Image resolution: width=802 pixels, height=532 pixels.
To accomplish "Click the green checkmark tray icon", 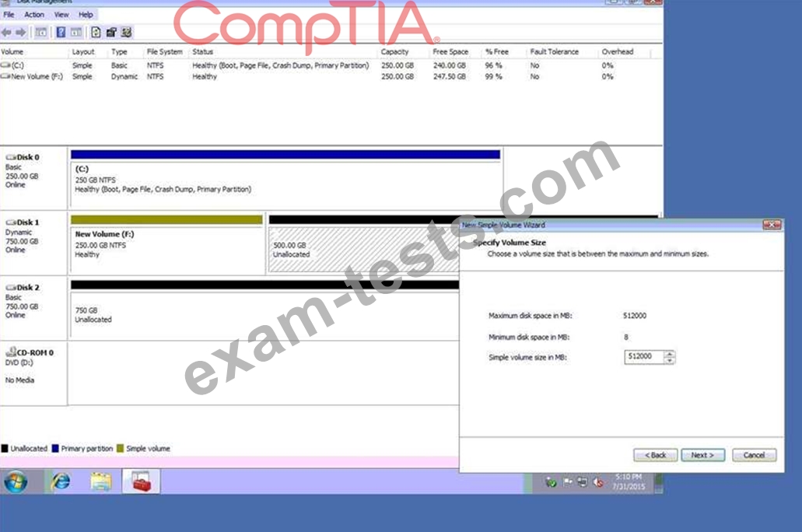I will pyautogui.click(x=551, y=482).
